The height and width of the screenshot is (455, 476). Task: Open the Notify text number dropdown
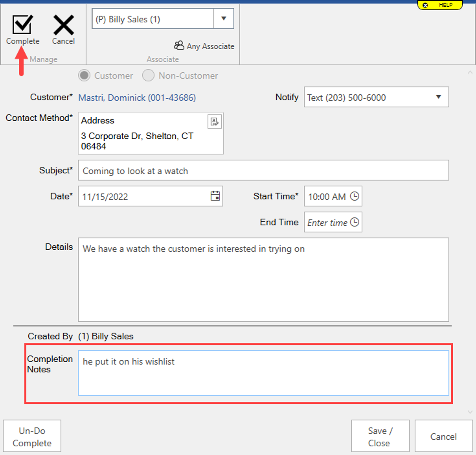(438, 97)
